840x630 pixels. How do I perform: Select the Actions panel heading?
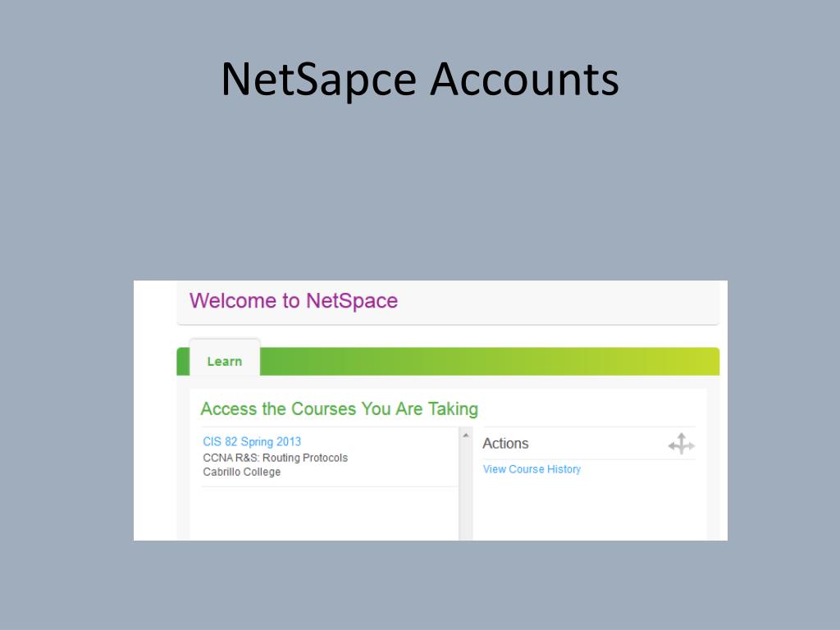tap(505, 444)
